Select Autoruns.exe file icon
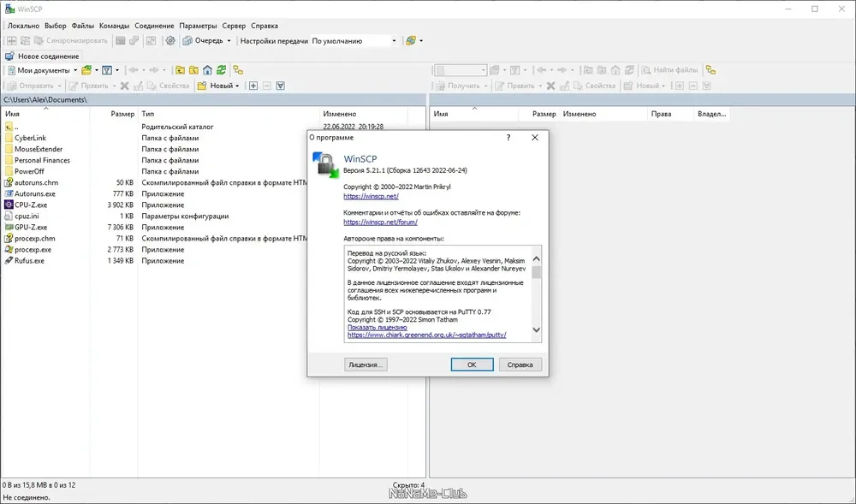This screenshot has height=504, width=856. pos(9,193)
